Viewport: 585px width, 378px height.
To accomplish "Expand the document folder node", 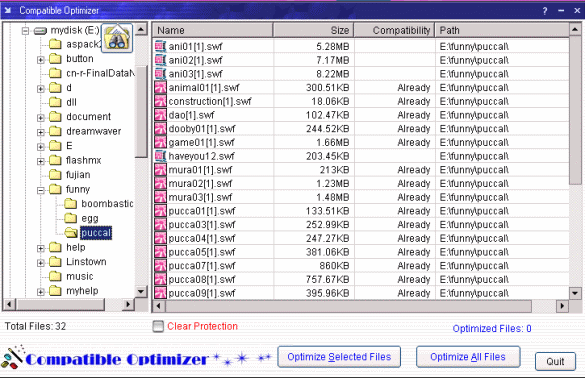I will click(41, 118).
